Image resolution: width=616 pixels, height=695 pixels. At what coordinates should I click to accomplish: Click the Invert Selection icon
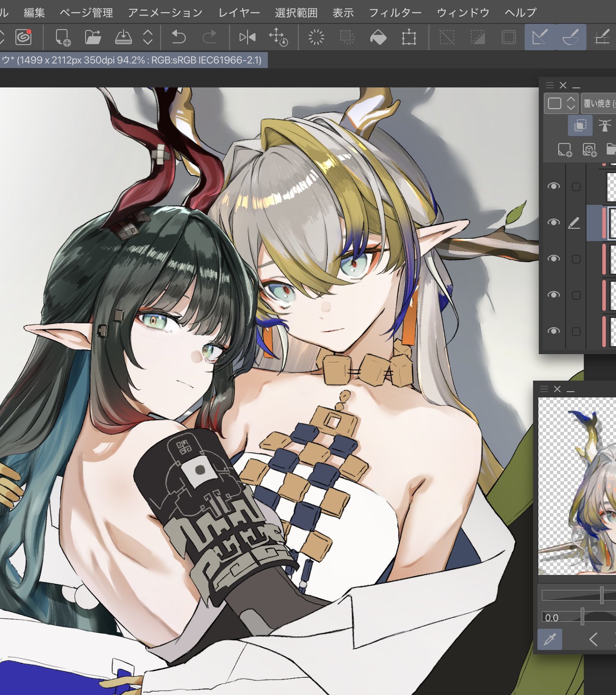click(478, 37)
